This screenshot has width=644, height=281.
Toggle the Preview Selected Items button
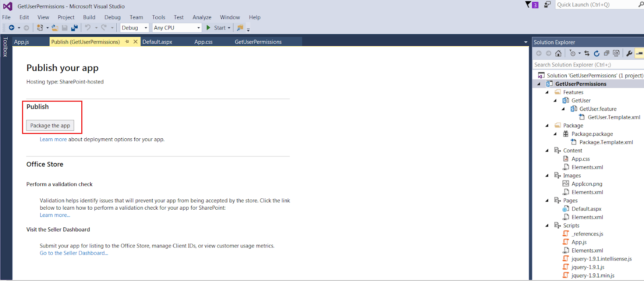pos(639,53)
